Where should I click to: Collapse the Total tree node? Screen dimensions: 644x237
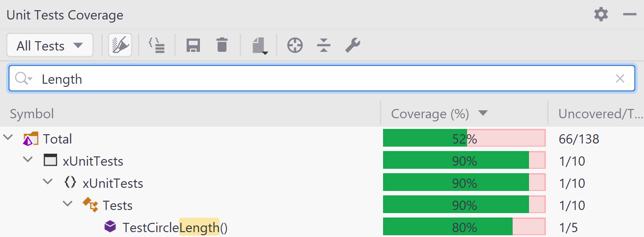[8, 138]
